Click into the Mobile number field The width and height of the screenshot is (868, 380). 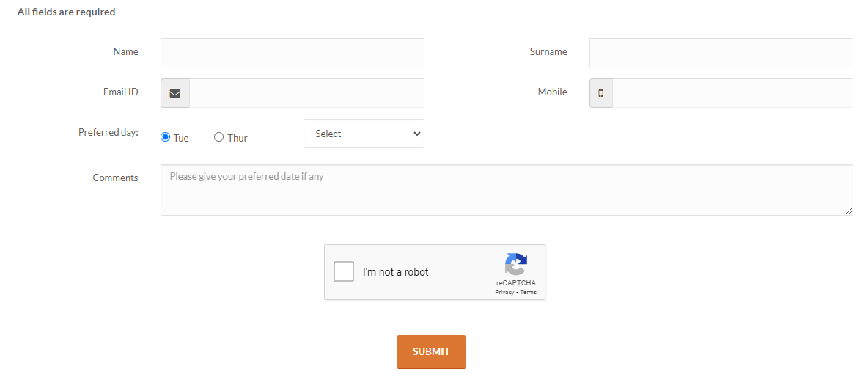tap(732, 93)
